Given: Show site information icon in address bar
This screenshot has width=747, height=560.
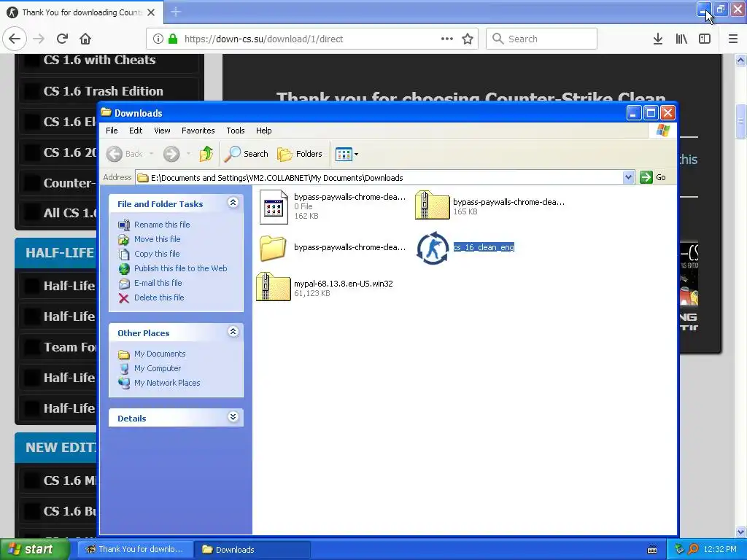Looking at the screenshot, I should [158, 39].
